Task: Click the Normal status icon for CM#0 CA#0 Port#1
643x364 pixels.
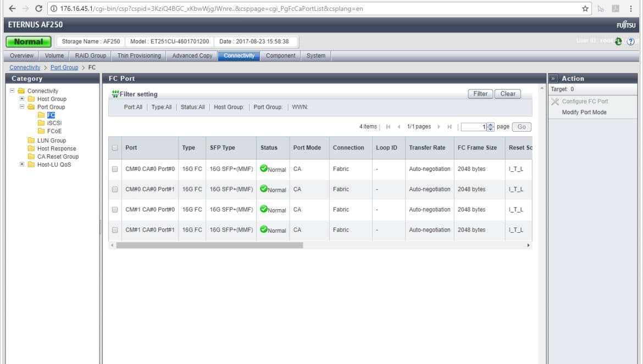Action: pyautogui.click(x=264, y=189)
